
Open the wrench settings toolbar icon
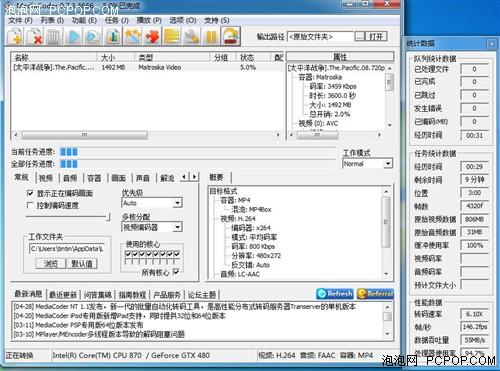[x=191, y=36]
